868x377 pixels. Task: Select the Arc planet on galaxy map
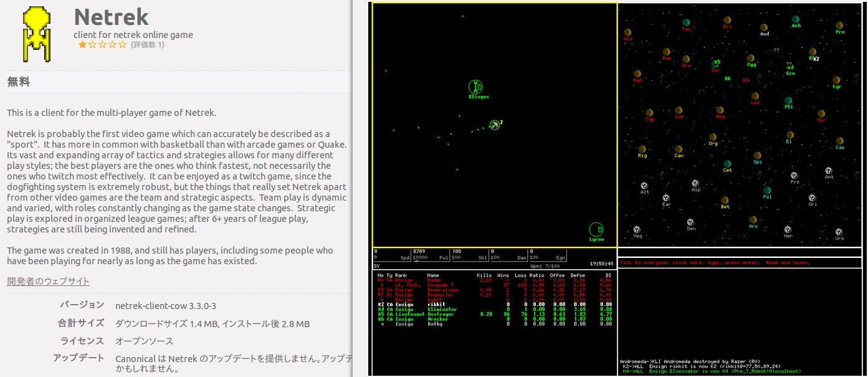pyautogui.click(x=753, y=219)
